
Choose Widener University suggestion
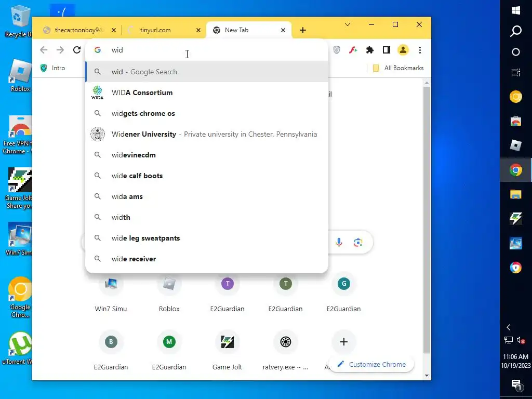click(x=207, y=134)
